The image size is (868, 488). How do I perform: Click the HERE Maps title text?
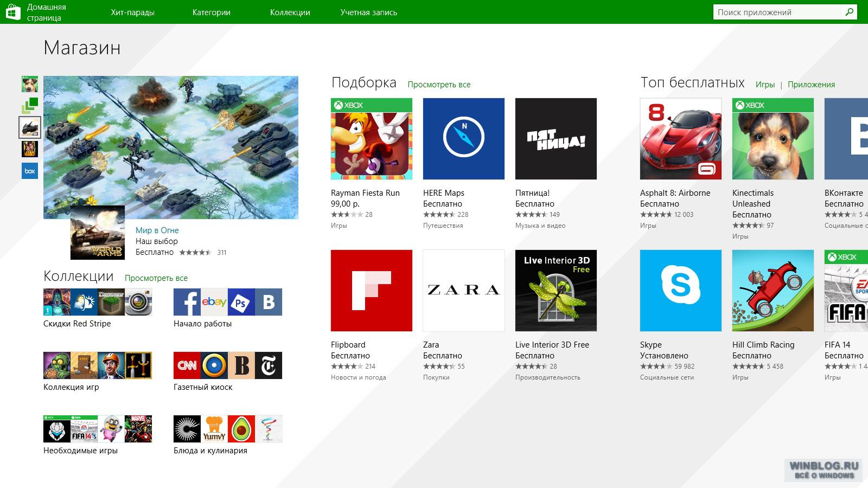click(444, 193)
